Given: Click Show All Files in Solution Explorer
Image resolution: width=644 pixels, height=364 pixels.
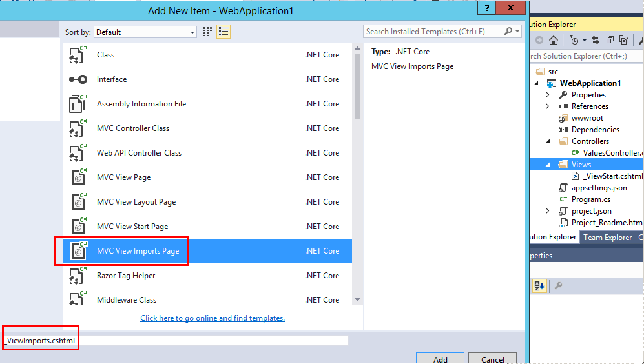Looking at the screenshot, I should pyautogui.click(x=624, y=40).
